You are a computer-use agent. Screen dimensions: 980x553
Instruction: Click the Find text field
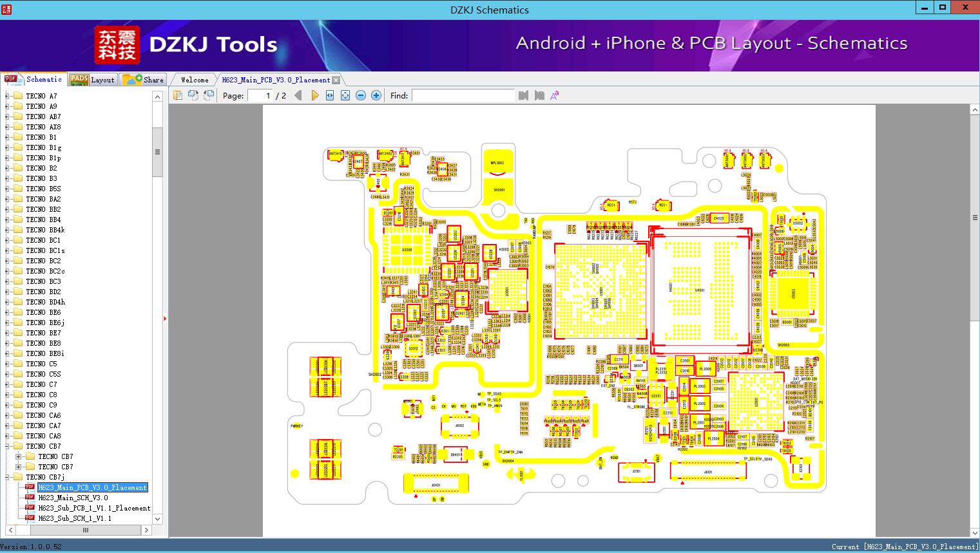point(463,95)
